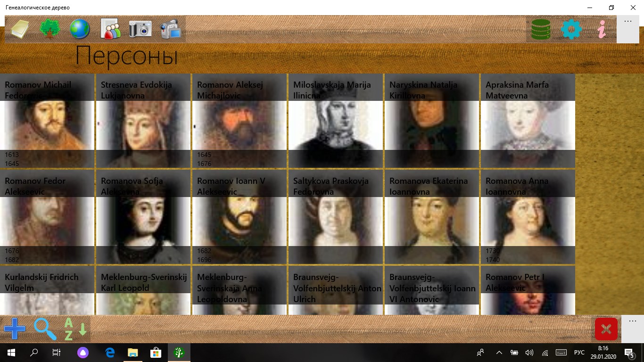644x362 pixels.
Task: Open the video camera icon
Action: coord(170,29)
